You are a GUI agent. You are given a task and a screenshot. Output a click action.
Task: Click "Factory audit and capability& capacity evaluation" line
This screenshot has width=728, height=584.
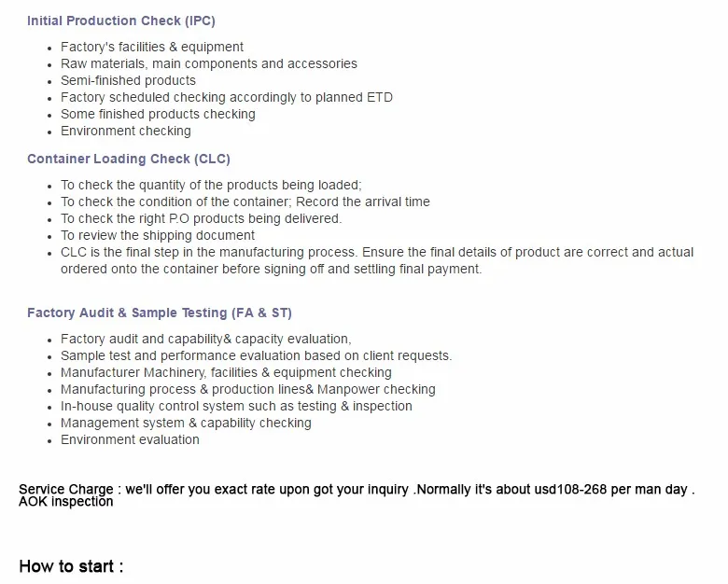point(206,339)
